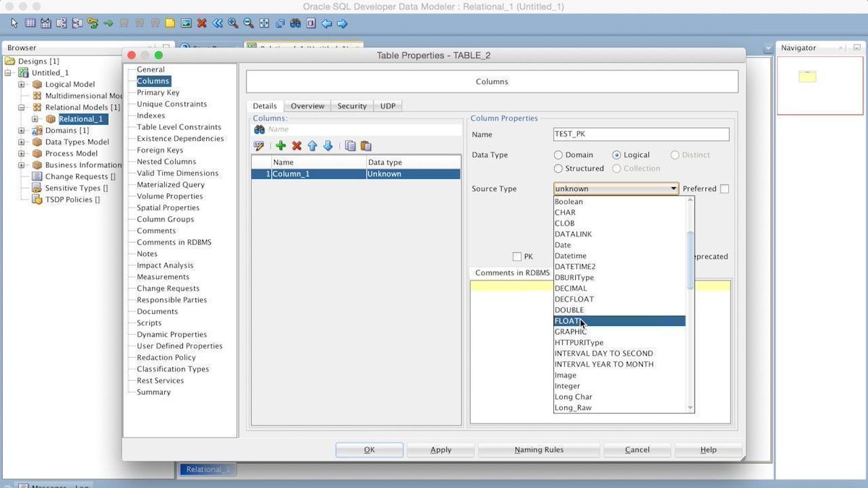
Task: Select FLOAT in the source type list
Action: click(x=619, y=321)
